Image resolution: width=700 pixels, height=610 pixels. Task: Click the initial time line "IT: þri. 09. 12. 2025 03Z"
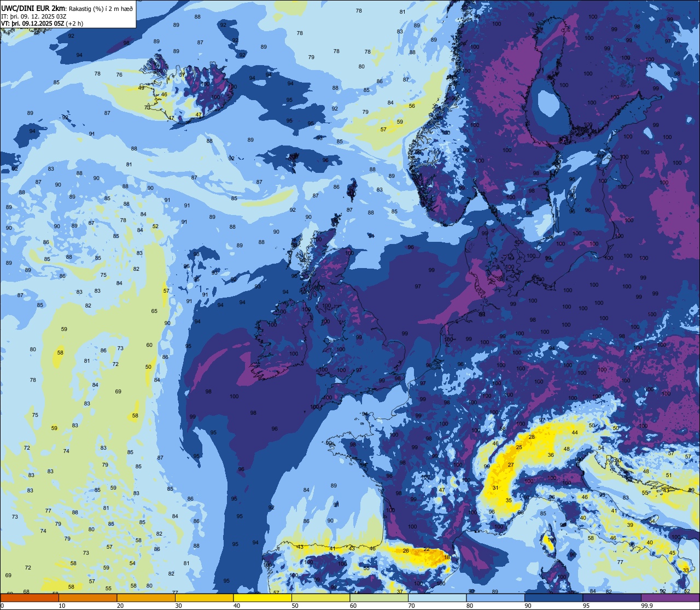click(33, 16)
